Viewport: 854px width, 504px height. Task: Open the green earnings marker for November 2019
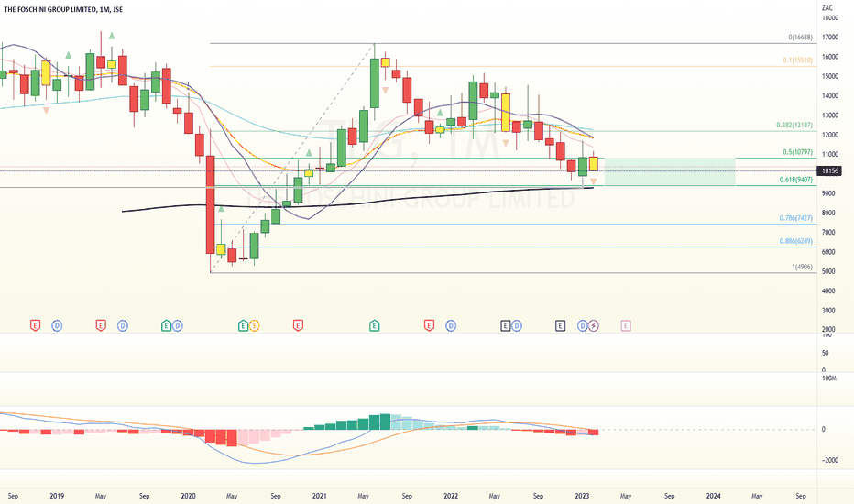coord(166,326)
